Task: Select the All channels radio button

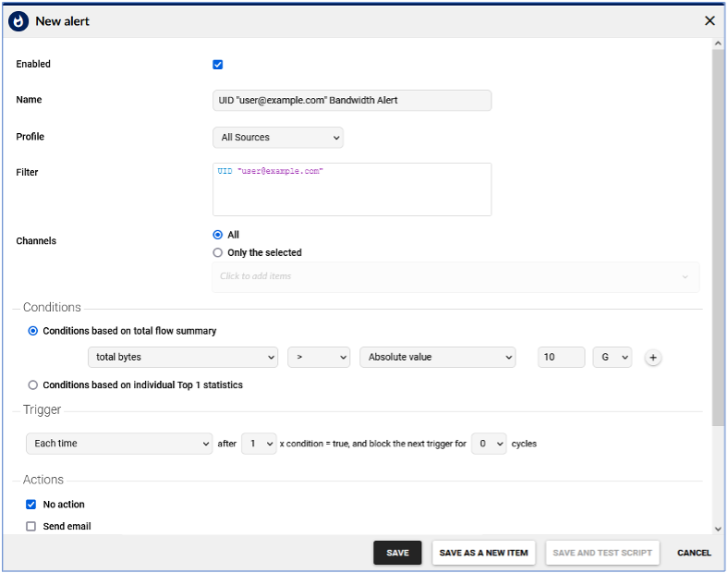Action: point(218,235)
